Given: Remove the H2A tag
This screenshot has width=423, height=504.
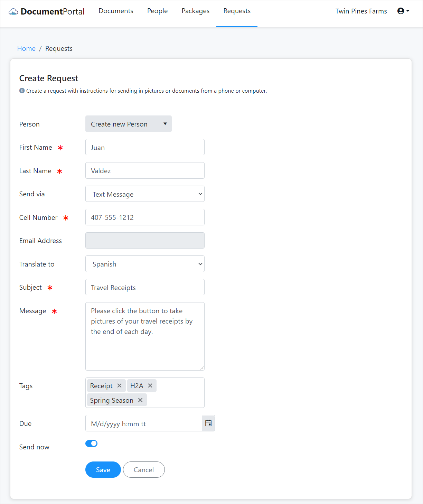Looking at the screenshot, I should click(x=150, y=385).
